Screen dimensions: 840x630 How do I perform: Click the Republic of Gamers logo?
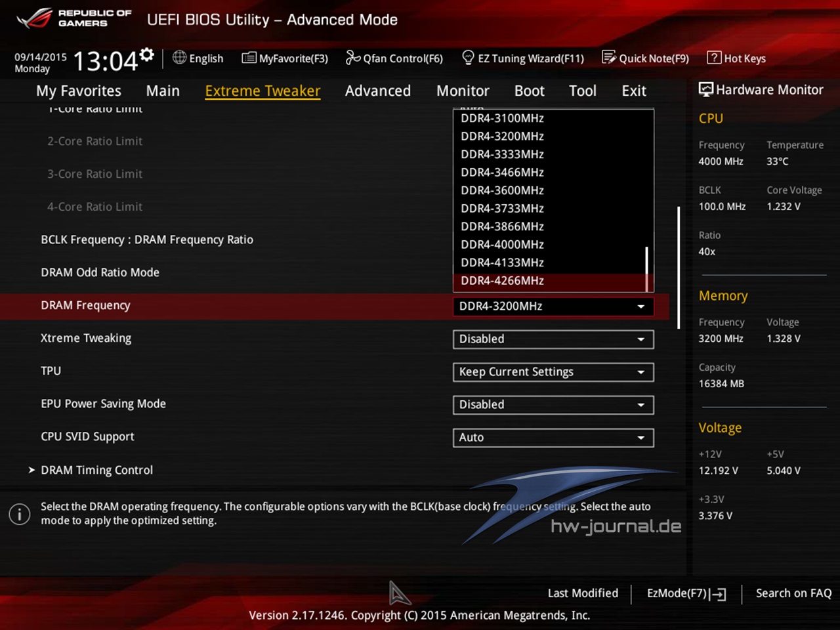point(74,18)
